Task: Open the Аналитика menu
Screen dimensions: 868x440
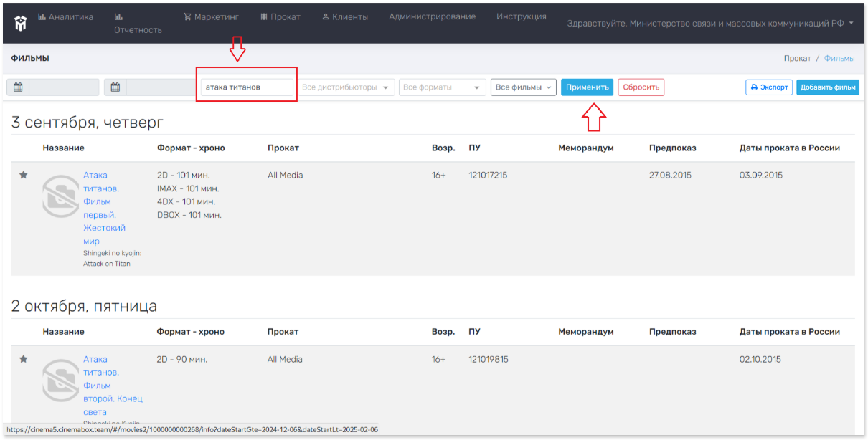Action: coord(65,17)
